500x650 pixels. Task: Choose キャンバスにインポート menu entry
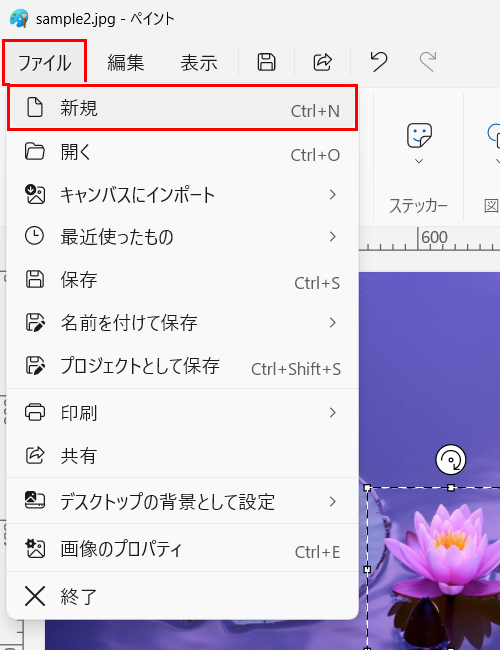click(x=182, y=195)
